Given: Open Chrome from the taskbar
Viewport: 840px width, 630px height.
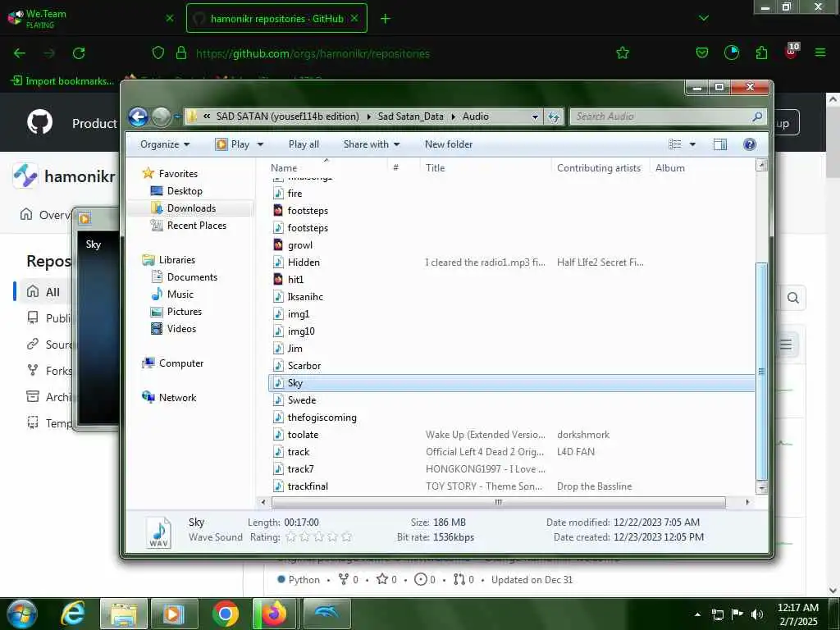Looking at the screenshot, I should [225, 614].
